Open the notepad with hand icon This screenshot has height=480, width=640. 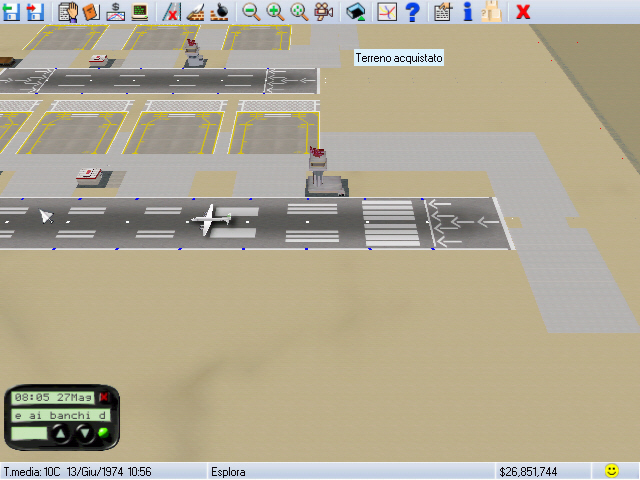[x=443, y=11]
